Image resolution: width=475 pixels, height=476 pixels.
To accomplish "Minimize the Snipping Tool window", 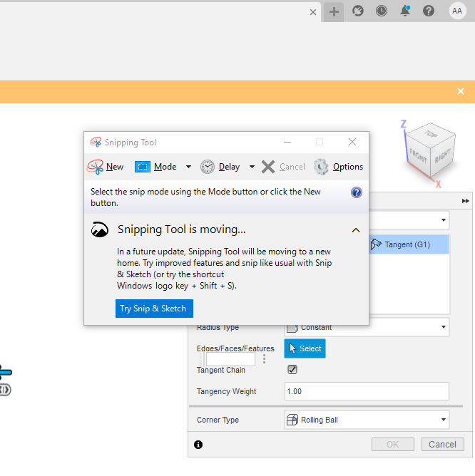I will [x=287, y=142].
